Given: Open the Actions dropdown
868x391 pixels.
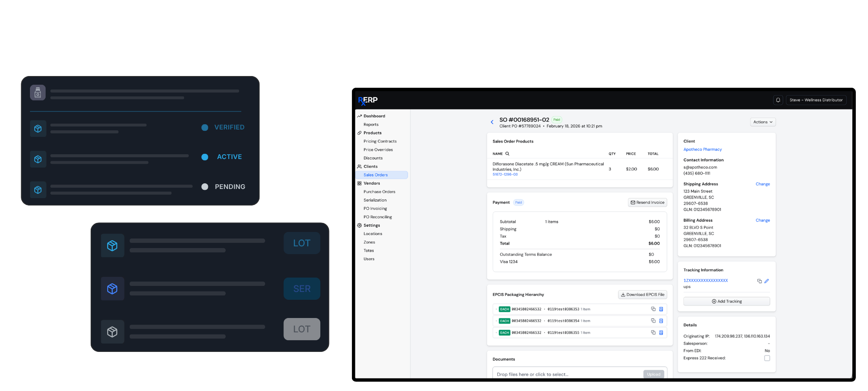Looking at the screenshot, I should click(x=763, y=122).
